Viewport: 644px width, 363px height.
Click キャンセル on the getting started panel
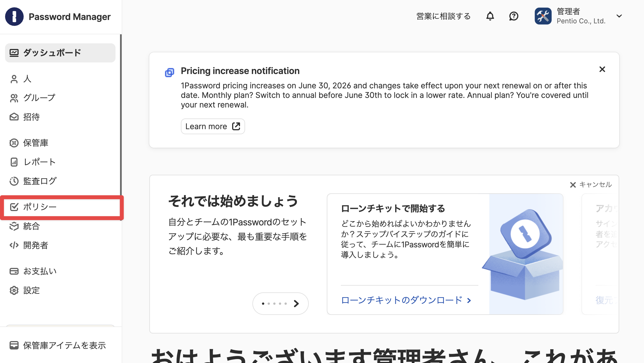(x=591, y=185)
